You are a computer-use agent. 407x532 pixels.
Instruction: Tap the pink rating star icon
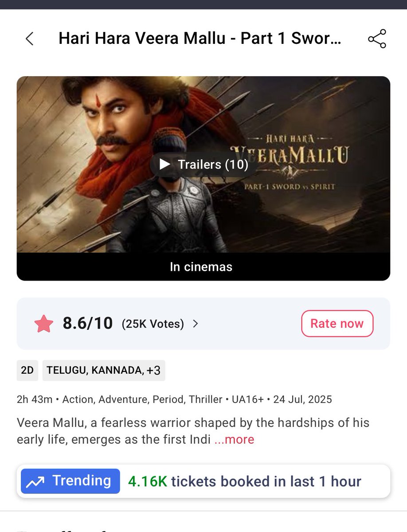[44, 324]
